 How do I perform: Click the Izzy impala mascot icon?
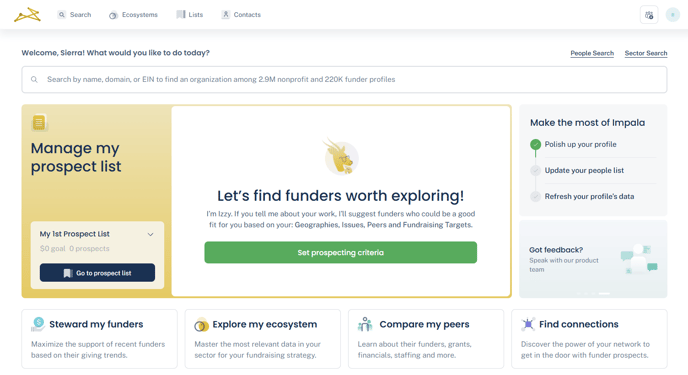click(340, 157)
